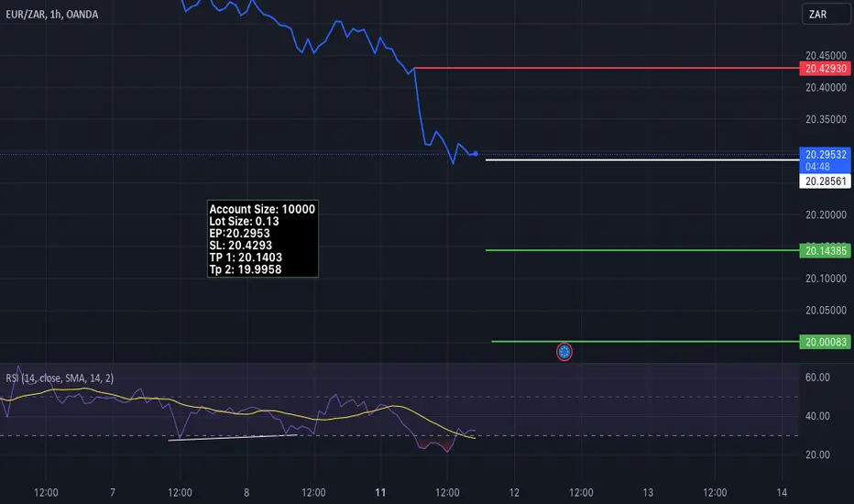854x504 pixels.
Task: Click the date 14 on time axis
Action: click(782, 493)
